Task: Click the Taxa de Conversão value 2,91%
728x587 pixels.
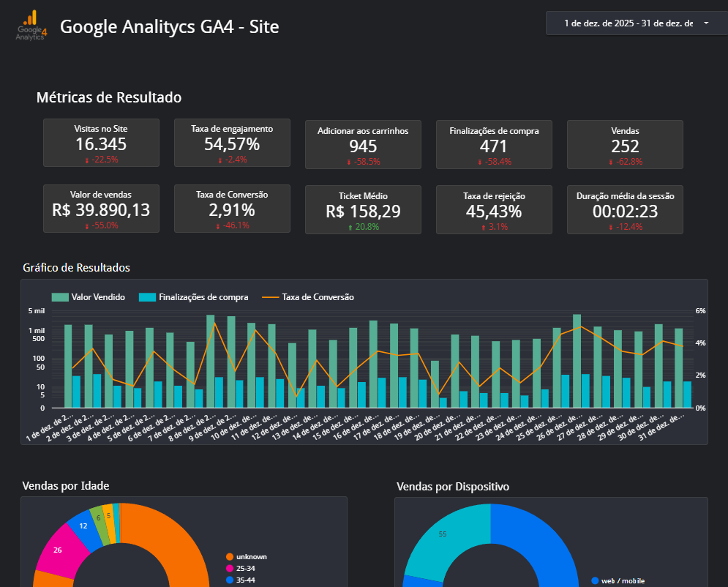Action: (x=232, y=210)
